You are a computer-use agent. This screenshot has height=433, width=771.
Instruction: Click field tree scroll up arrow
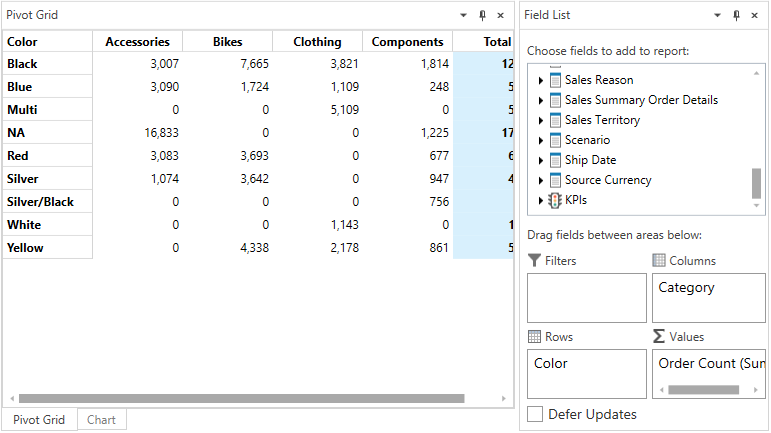tap(756, 73)
